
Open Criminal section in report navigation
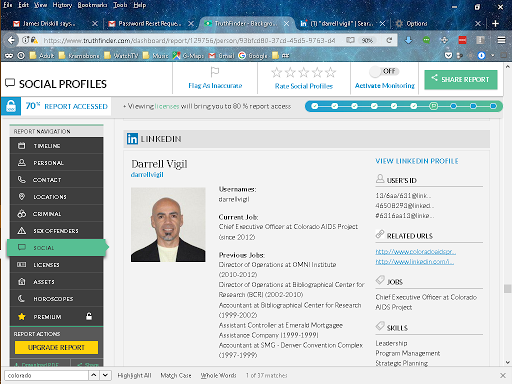pyautogui.click(x=56, y=214)
